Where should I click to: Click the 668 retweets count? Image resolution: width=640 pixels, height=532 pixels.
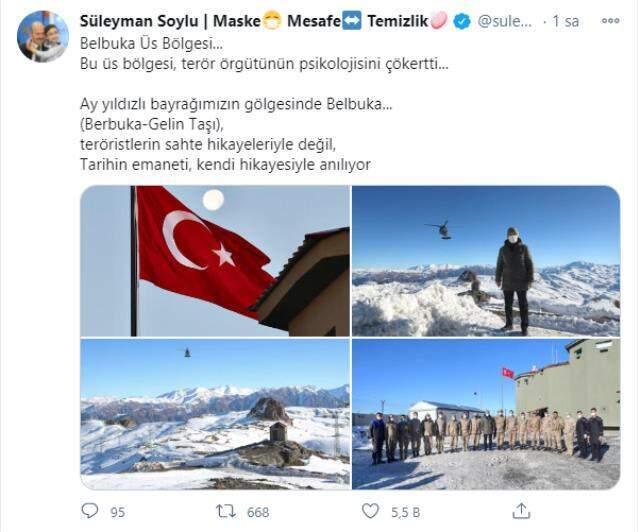pyautogui.click(x=258, y=512)
